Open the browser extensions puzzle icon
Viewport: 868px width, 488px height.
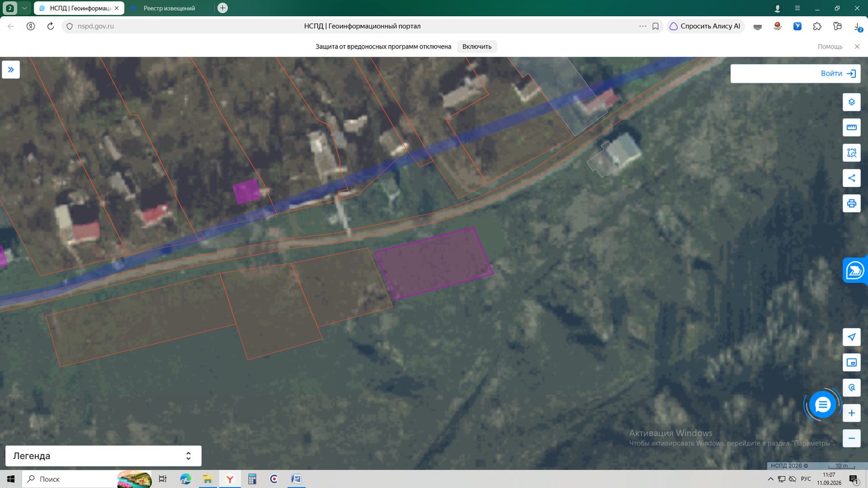coord(817,26)
